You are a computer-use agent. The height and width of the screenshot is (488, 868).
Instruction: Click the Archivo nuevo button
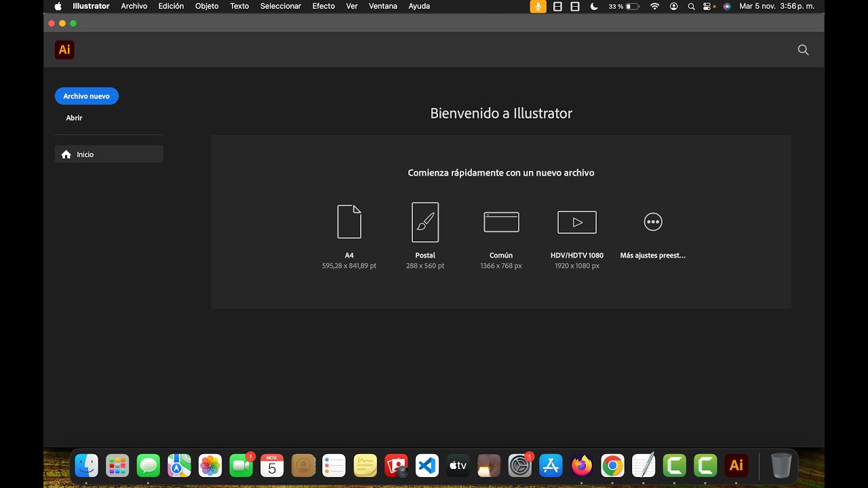tap(86, 96)
